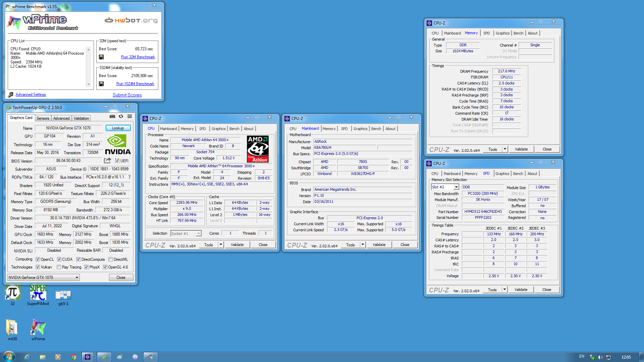The width and height of the screenshot is (644, 362).
Task: Click the wPrime CPU list up arrow
Action: [89, 50]
